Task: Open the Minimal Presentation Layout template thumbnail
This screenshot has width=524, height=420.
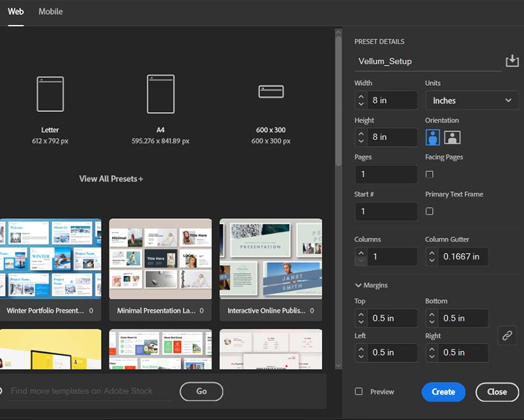Action: tap(160, 259)
